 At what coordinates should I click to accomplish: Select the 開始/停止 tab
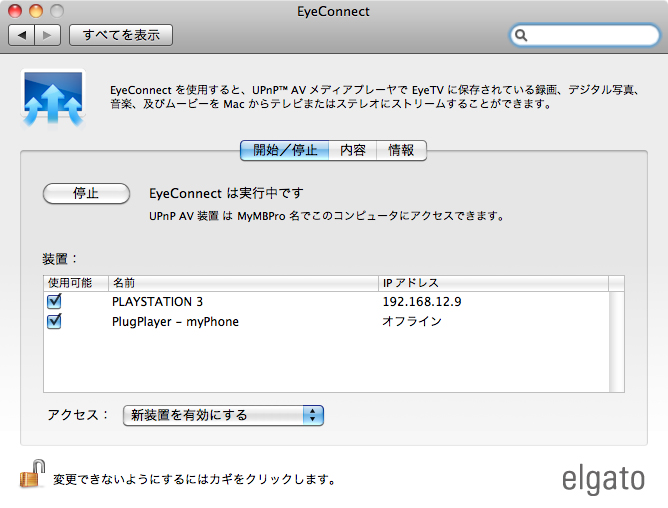pyautogui.click(x=285, y=150)
